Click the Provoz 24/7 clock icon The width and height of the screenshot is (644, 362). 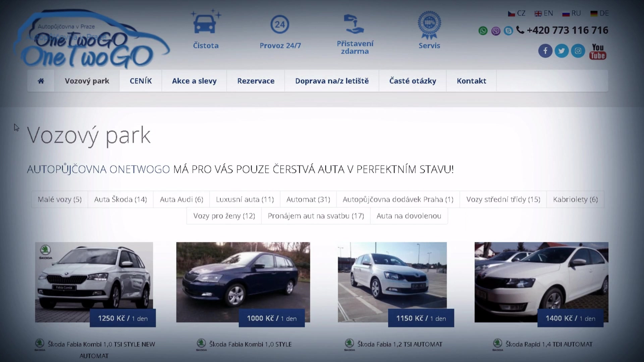click(280, 24)
